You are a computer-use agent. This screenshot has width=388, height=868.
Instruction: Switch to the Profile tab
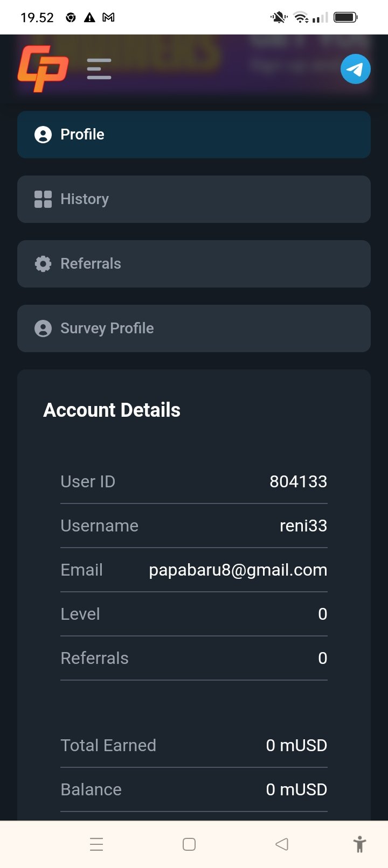click(x=194, y=135)
